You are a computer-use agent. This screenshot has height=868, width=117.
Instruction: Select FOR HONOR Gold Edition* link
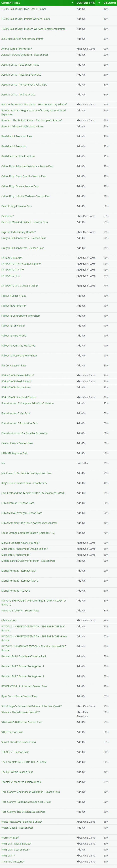click(17, 381)
